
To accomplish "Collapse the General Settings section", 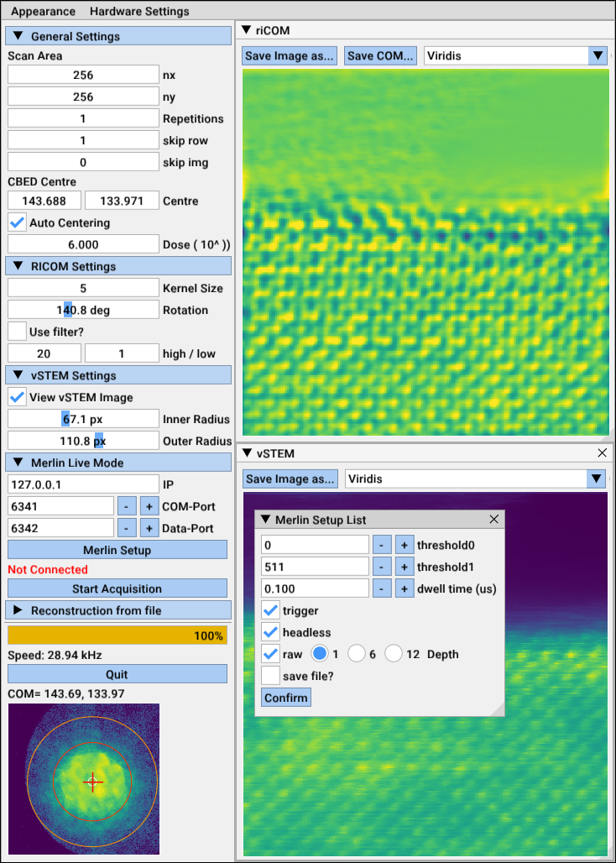I will 118,37.
